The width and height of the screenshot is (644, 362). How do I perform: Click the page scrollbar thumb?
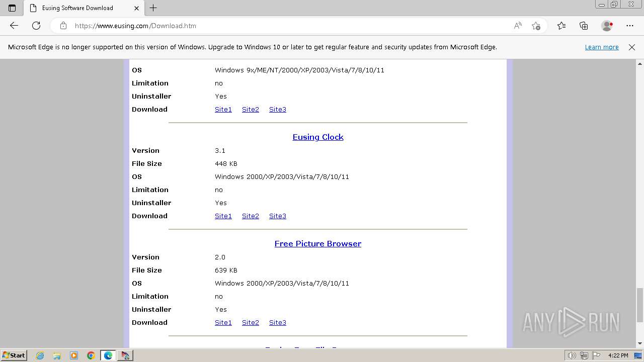pos(640,305)
